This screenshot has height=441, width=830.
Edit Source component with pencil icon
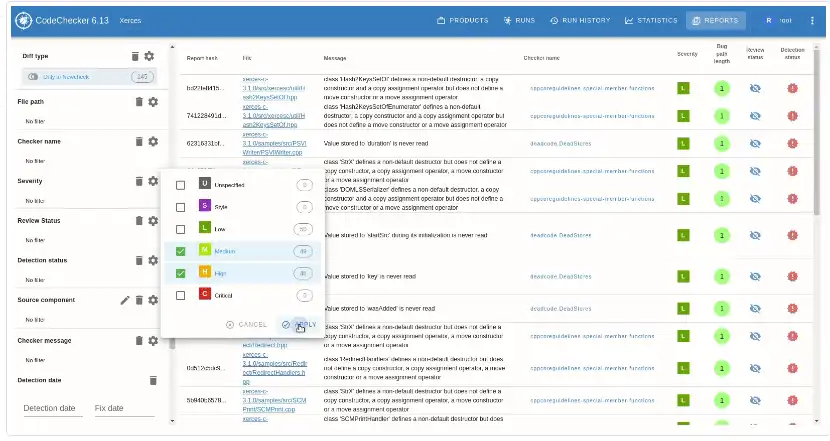(125, 300)
